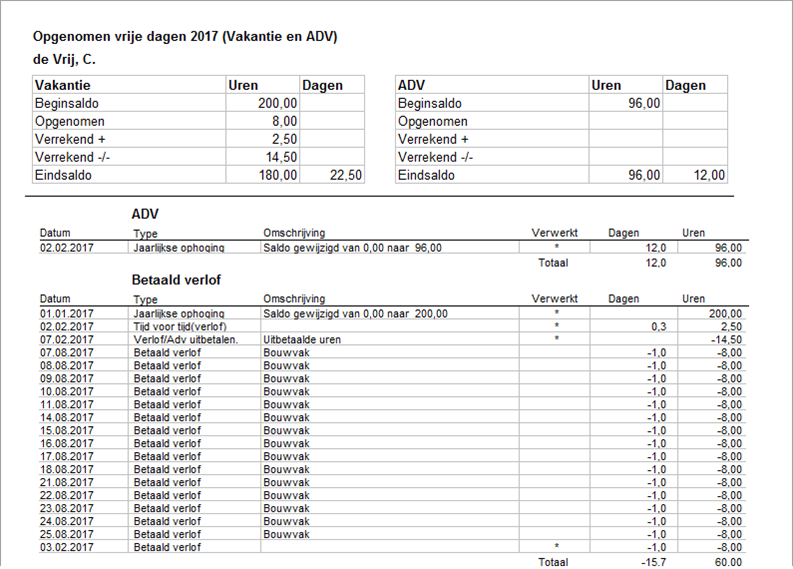The height and width of the screenshot is (569, 793).
Task: Click 'Saldo gewijzigd van 0,00 naar 200,00'
Action: click(x=356, y=314)
